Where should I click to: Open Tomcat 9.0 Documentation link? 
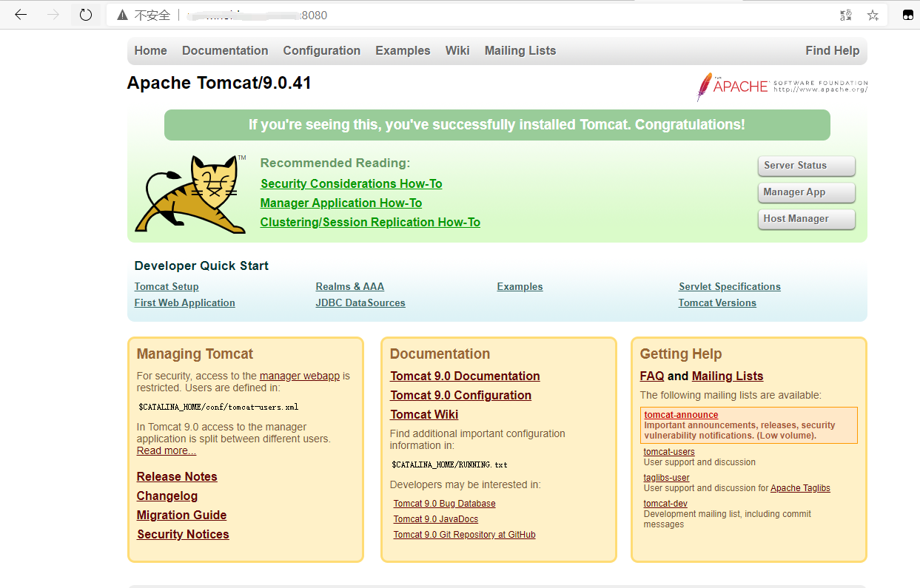tap(465, 376)
